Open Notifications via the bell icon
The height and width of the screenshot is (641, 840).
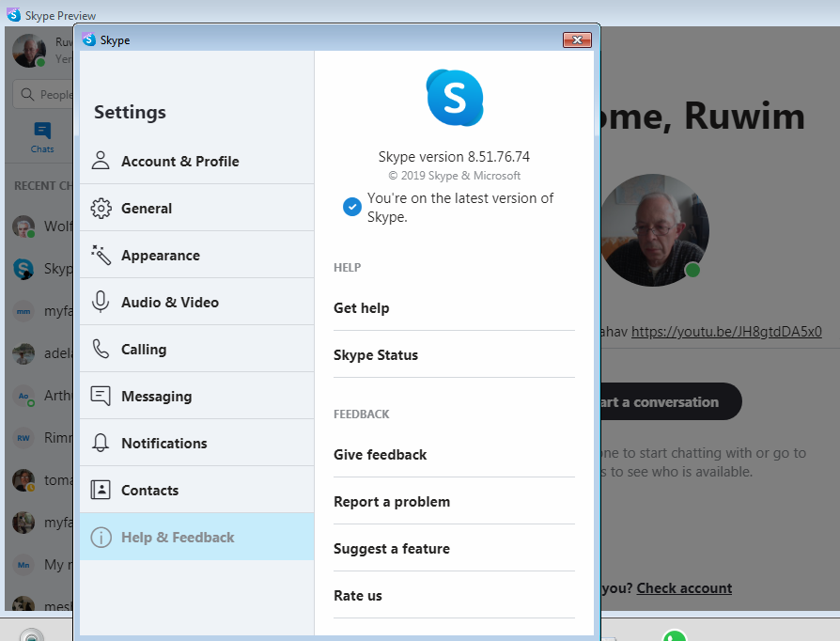tap(101, 443)
